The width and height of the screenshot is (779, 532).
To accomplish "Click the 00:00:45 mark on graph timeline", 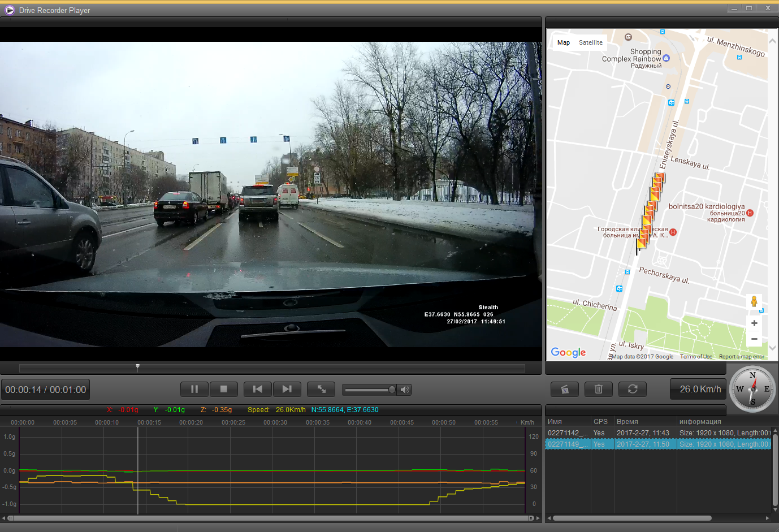I will coord(401,422).
